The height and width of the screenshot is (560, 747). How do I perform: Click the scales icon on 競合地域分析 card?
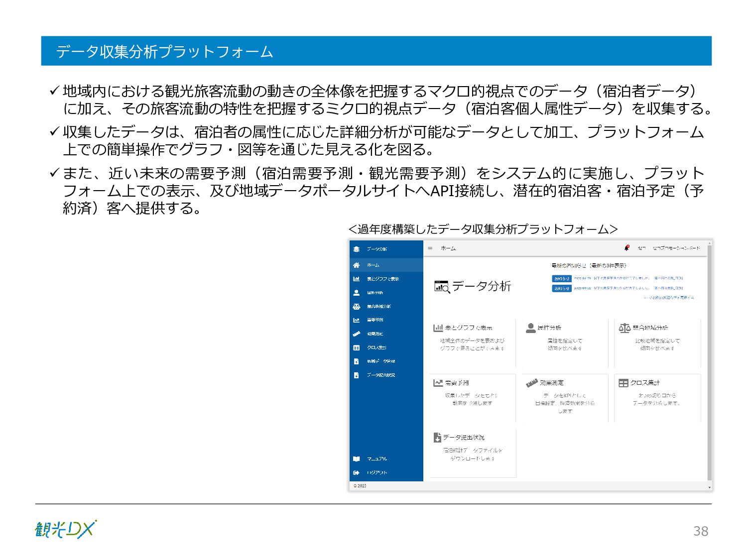[624, 328]
